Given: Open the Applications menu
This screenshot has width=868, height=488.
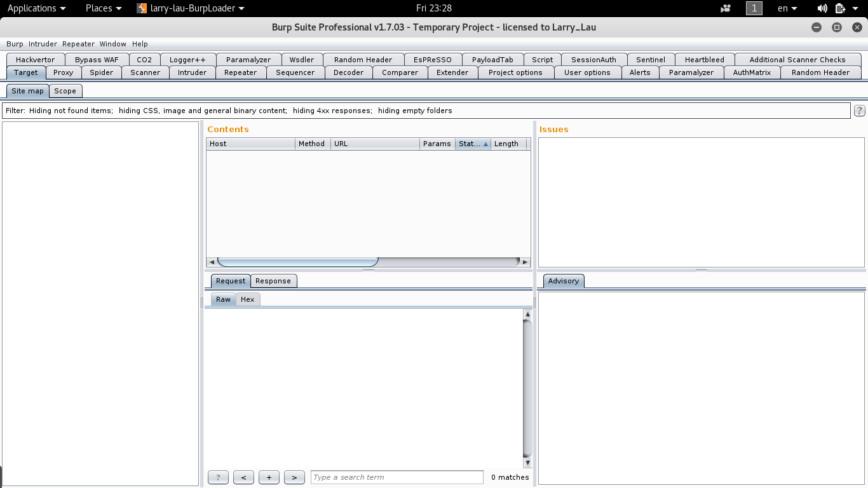Looking at the screenshot, I should pos(36,8).
